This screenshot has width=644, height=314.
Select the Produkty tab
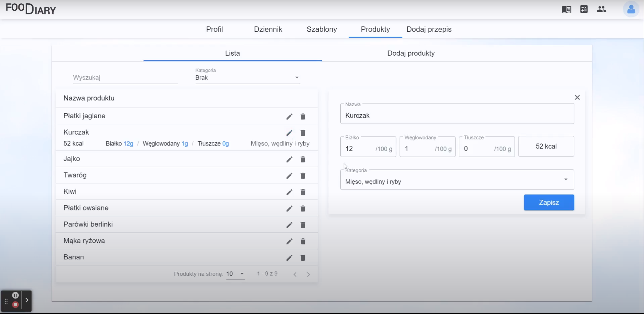(376, 29)
